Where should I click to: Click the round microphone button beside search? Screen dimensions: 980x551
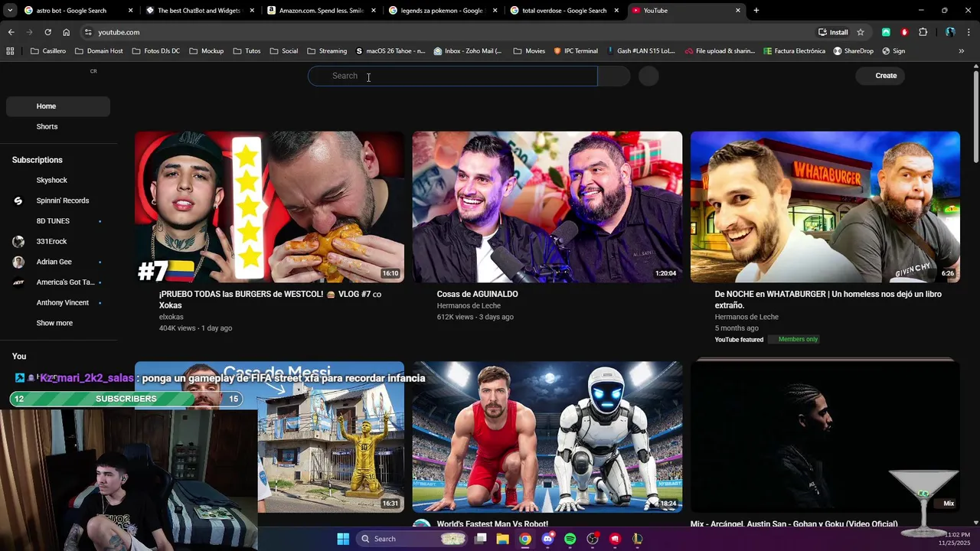[648, 76]
